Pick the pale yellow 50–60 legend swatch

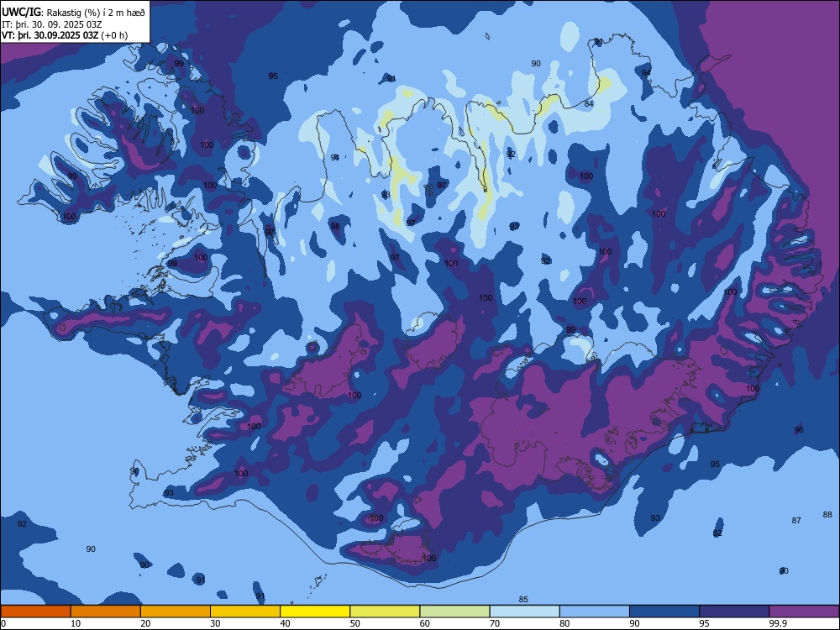(x=385, y=612)
